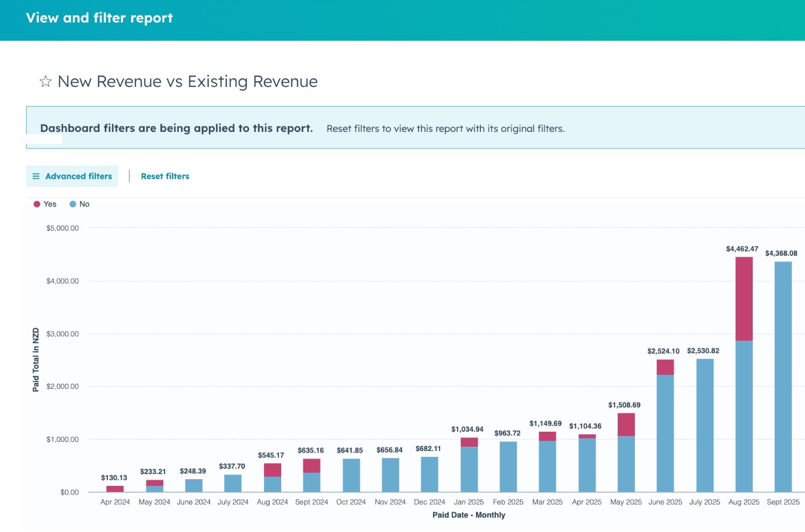
Task: Select the Feb 2025 blue bar
Action: point(508,467)
